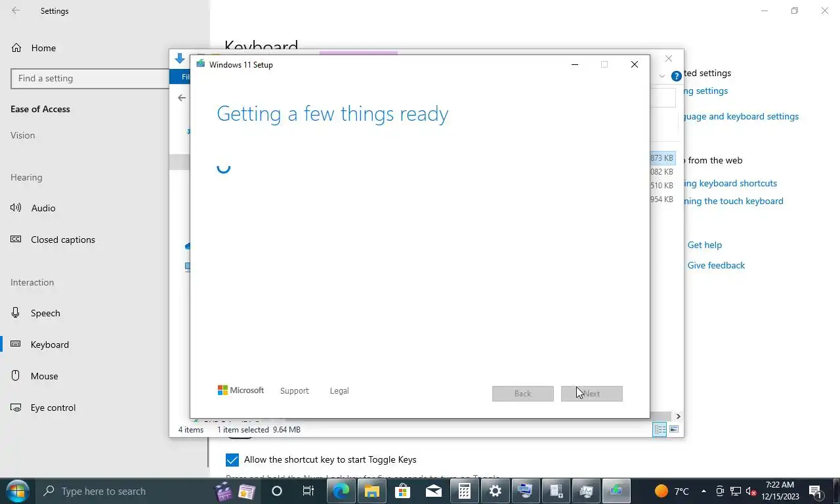Open Mouse settings in sidebar
The height and width of the screenshot is (504, 840).
pyautogui.click(x=45, y=376)
